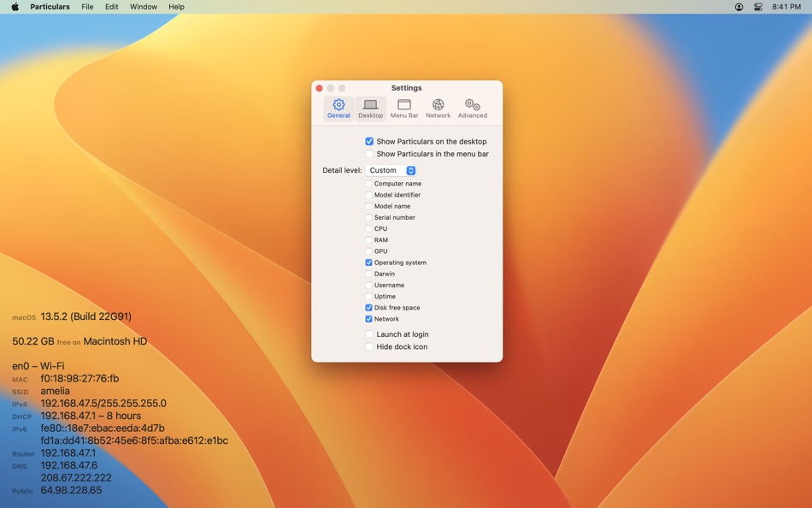812x508 pixels.
Task: Click the macOS version 13.5.2 (Build 22G91) text
Action: (86, 316)
